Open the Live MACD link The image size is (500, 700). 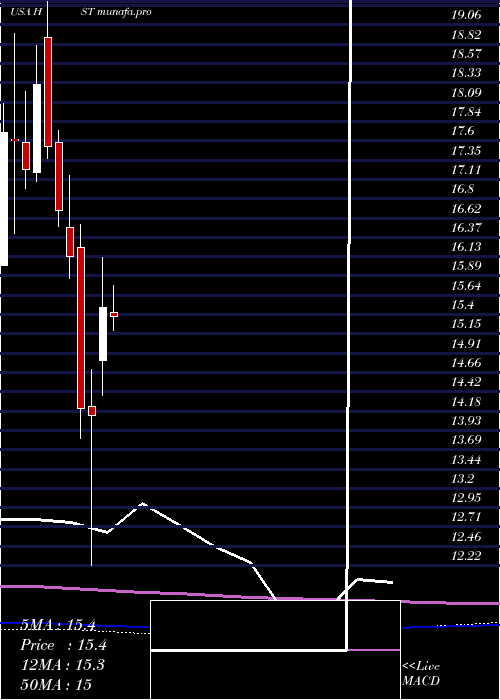click(x=421, y=674)
